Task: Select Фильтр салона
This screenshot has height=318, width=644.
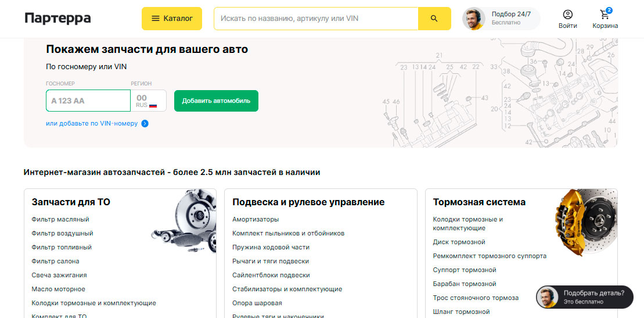Action: (x=55, y=261)
